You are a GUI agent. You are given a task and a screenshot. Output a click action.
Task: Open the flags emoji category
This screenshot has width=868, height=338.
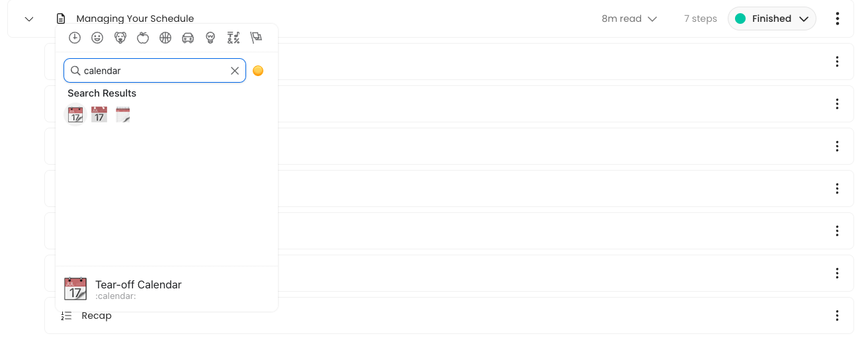(x=256, y=38)
